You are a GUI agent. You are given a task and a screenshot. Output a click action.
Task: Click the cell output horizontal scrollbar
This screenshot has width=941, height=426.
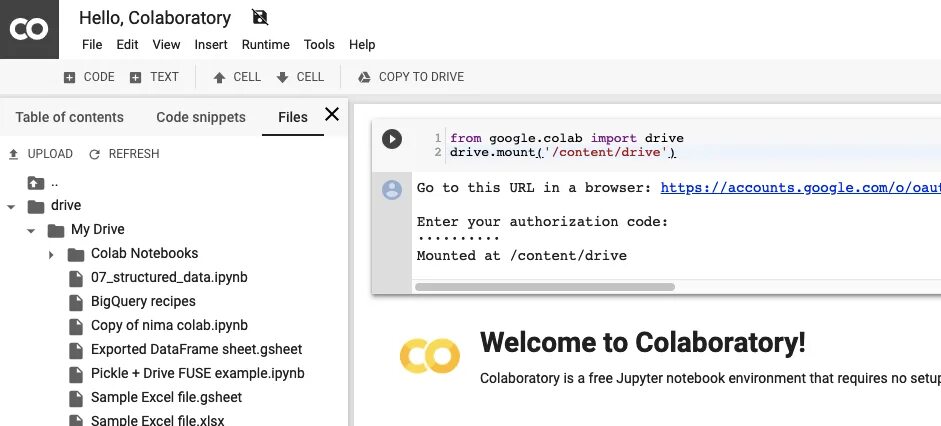tap(545, 287)
